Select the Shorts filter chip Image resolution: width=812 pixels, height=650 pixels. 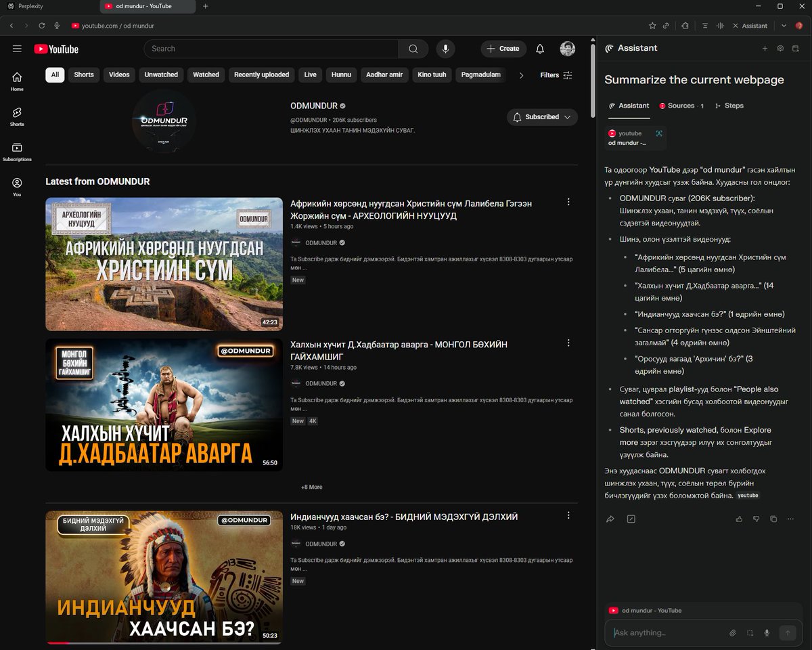[84, 75]
